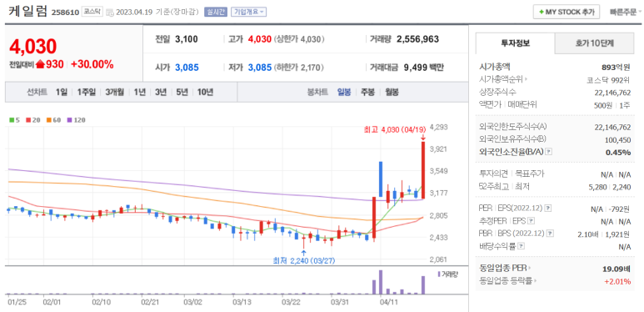Click the current price 4,030 headline
The width and height of the screenshot is (644, 312).
pos(32,47)
